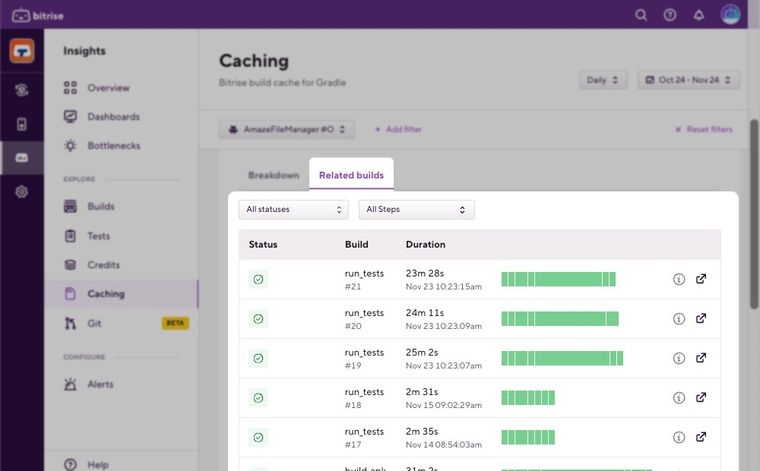Screen dimensions: 760x471
Task: Click the step duration bar for build #20
Action: (x=560, y=319)
